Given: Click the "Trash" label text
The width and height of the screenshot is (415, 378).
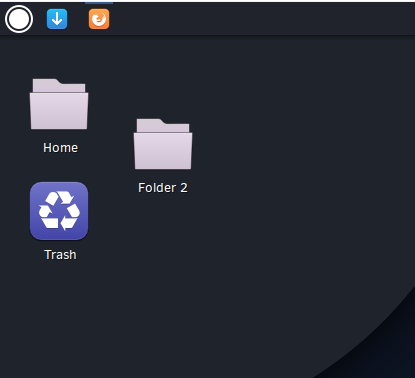Looking at the screenshot, I should coord(60,255).
